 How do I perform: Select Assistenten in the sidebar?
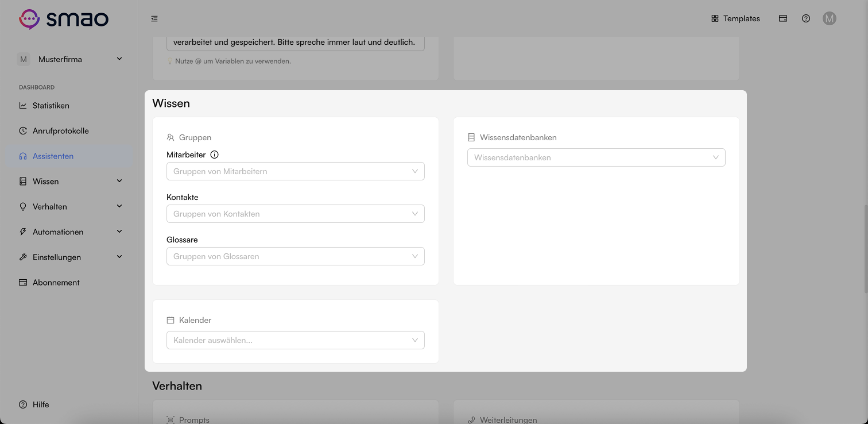[69, 156]
